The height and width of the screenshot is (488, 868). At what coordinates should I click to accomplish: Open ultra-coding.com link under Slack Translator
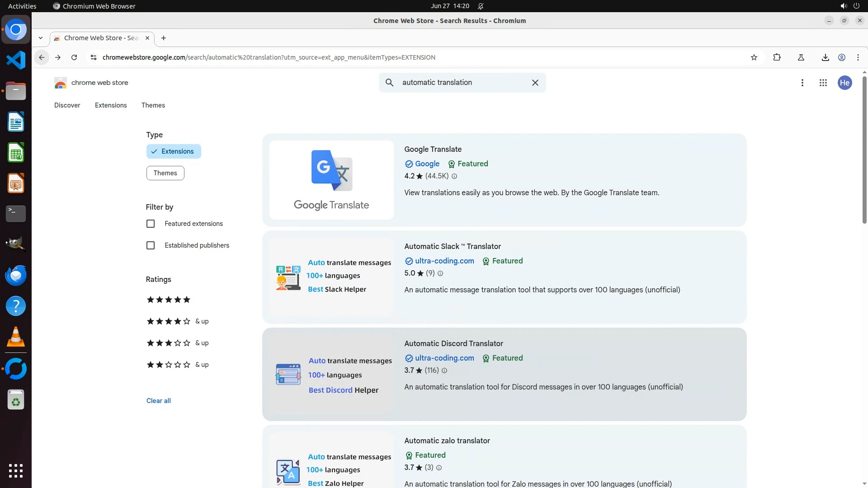click(444, 261)
